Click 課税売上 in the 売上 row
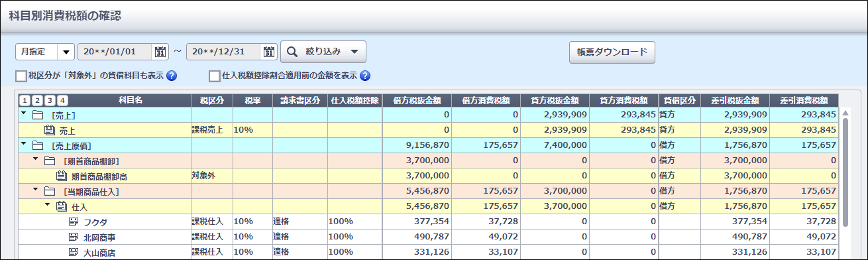 [x=208, y=131]
